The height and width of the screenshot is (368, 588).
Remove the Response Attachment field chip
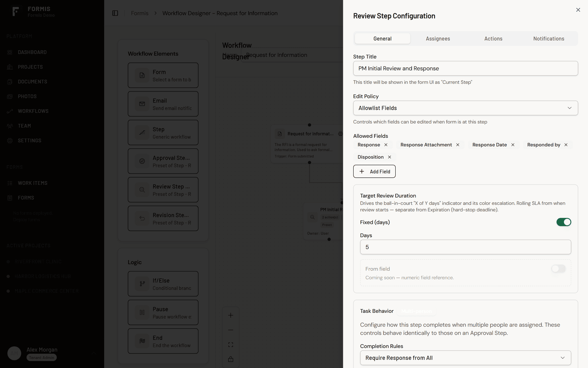coord(458,145)
